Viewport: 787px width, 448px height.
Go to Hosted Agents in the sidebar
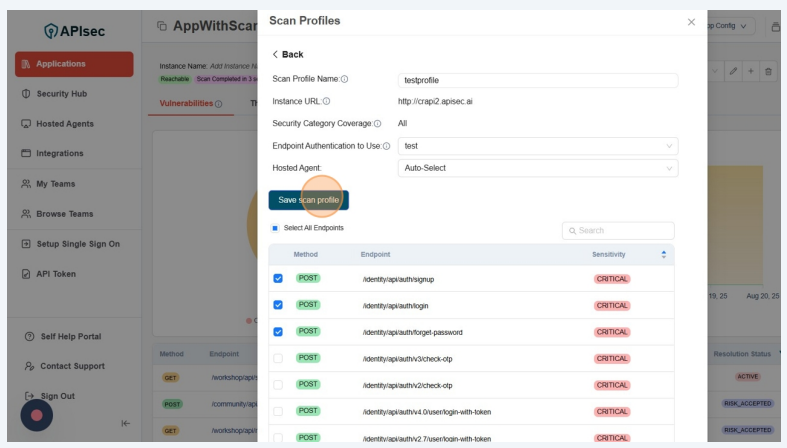[64, 124]
